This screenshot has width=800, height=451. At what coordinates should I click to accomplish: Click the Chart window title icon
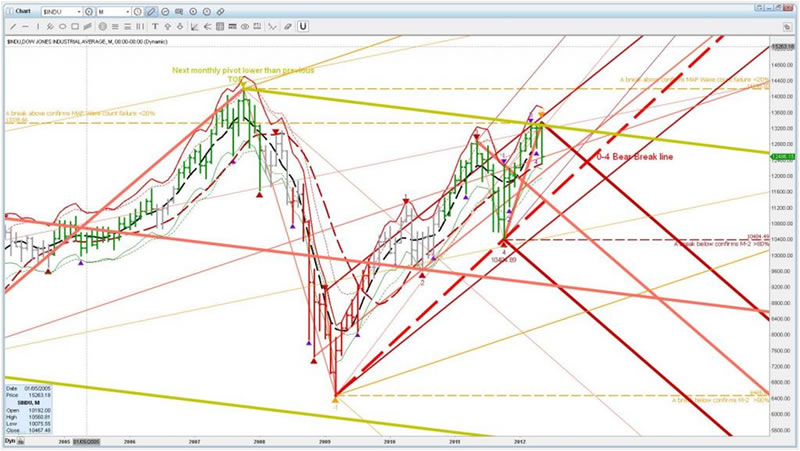pyautogui.click(x=10, y=11)
